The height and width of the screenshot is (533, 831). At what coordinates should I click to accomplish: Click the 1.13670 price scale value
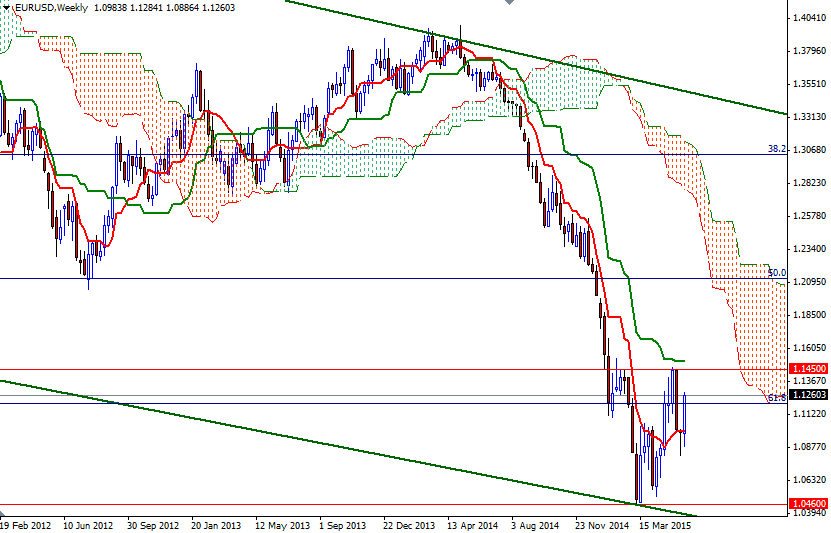coord(809,381)
